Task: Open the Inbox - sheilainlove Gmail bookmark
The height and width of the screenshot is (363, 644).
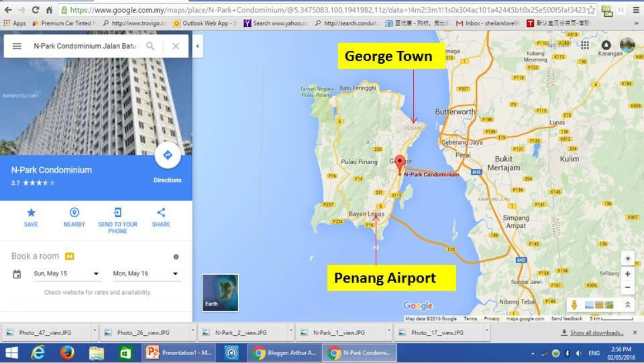Action: pos(487,23)
